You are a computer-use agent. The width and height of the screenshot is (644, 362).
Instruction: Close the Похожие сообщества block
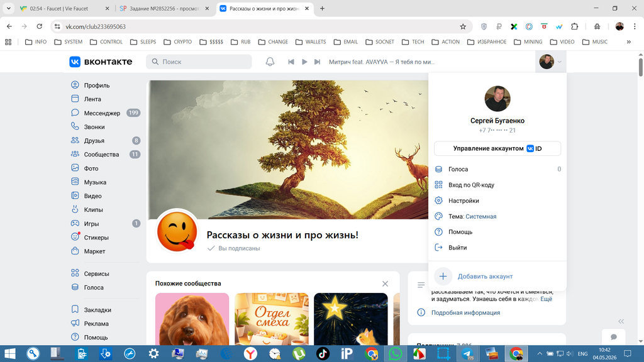tap(385, 283)
